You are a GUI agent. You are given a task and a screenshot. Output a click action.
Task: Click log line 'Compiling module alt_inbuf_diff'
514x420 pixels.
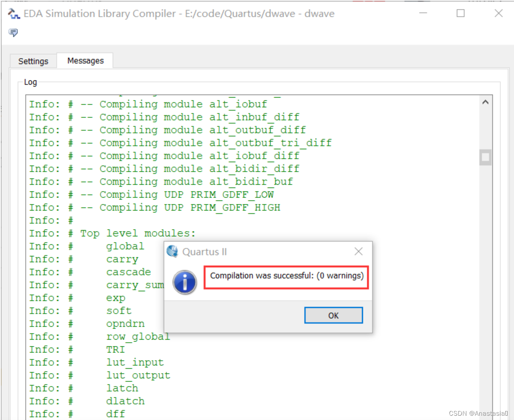pyautogui.click(x=164, y=117)
